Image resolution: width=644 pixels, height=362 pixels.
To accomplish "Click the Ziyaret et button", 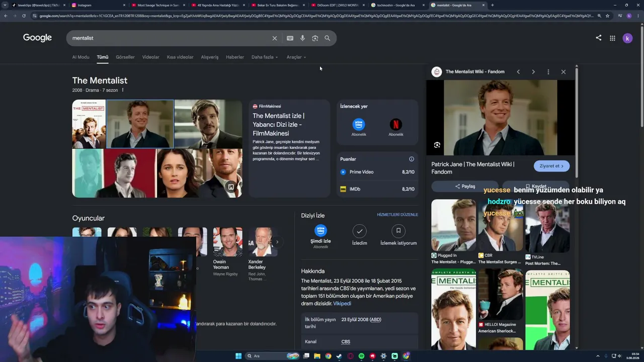I will click(x=552, y=166).
